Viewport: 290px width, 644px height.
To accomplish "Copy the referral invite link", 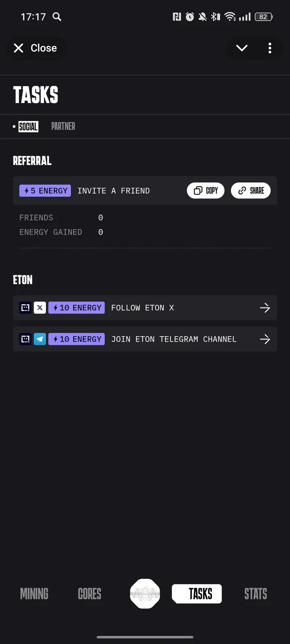I will 206,191.
